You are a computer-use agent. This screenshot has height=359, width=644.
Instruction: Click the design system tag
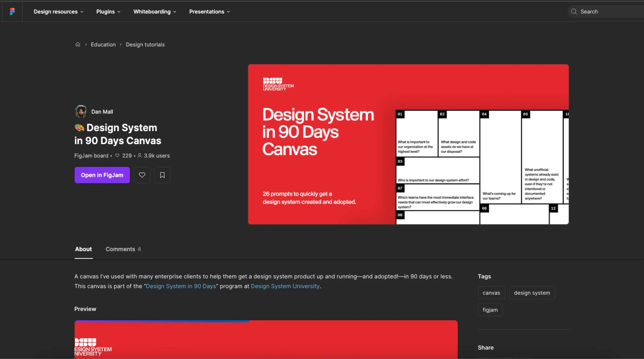tap(532, 293)
